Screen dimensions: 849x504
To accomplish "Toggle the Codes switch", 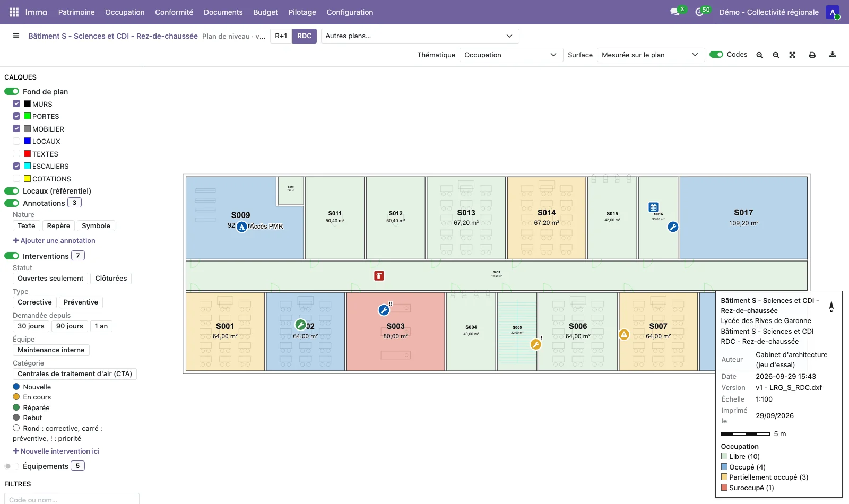I will [x=716, y=55].
